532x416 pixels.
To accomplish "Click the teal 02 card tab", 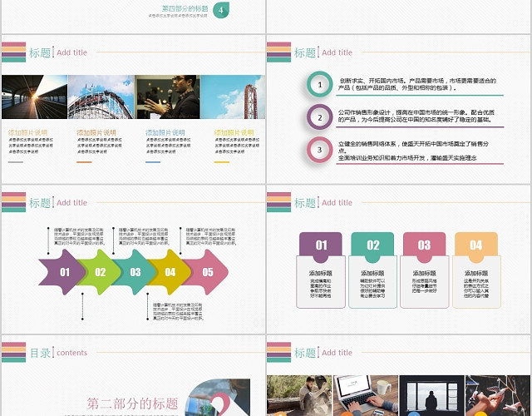I will tap(372, 247).
